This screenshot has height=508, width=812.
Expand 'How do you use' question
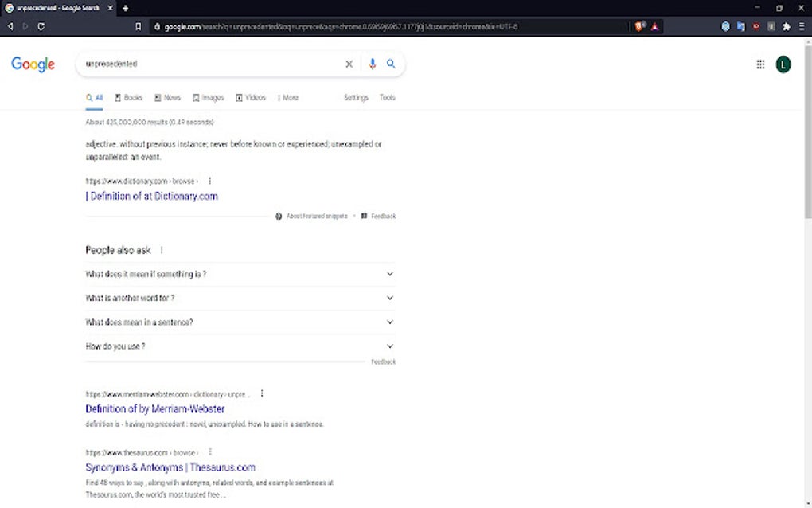[x=240, y=346]
